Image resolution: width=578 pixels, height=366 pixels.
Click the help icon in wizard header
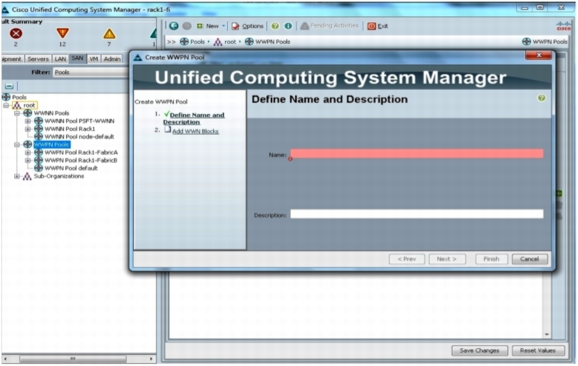541,98
